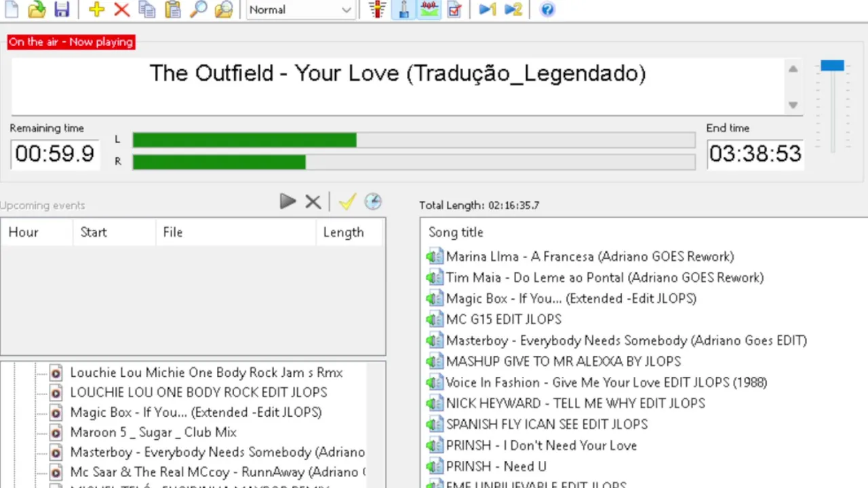
Task: Open the Normal play mode dropdown
Action: pos(300,9)
